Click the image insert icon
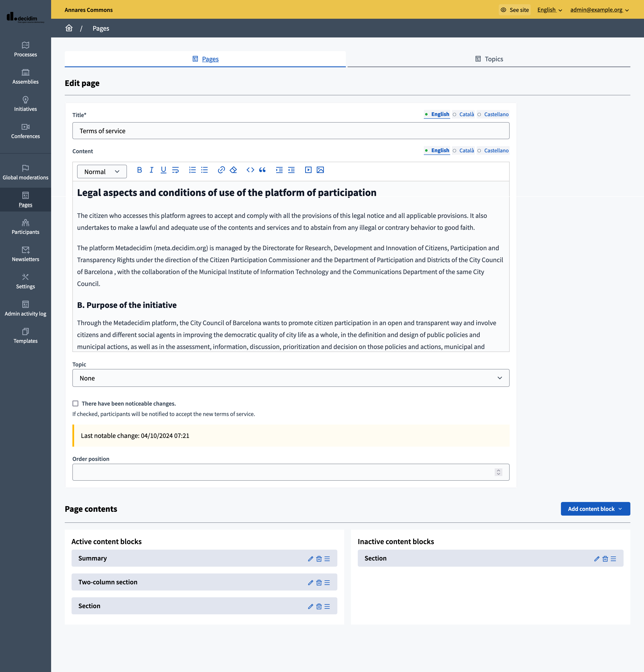The width and height of the screenshot is (644, 672). tap(320, 170)
